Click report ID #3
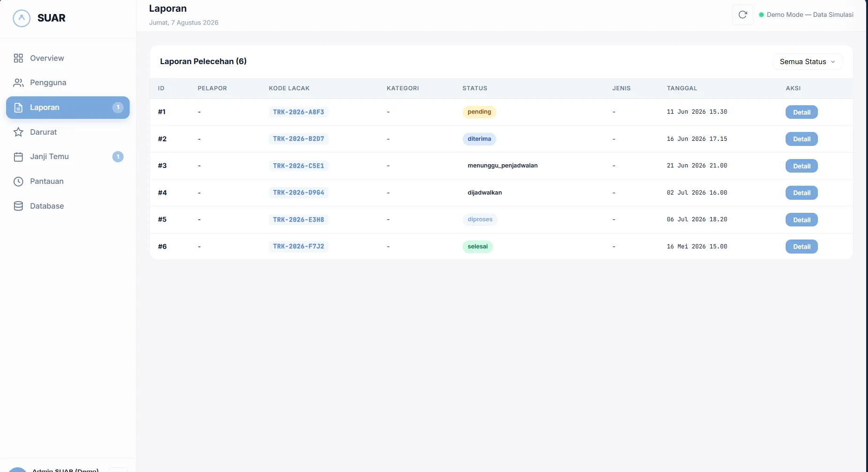Image resolution: width=868 pixels, height=472 pixels. pos(162,166)
